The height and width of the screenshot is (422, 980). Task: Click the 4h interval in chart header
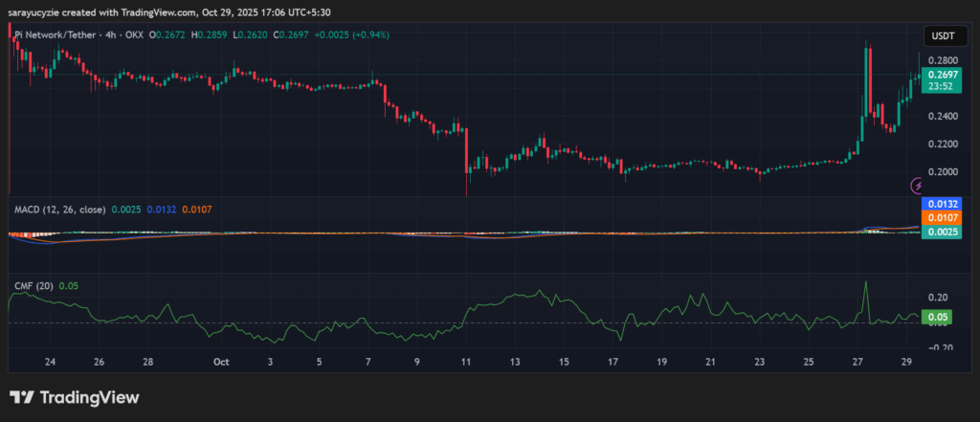(x=122, y=34)
